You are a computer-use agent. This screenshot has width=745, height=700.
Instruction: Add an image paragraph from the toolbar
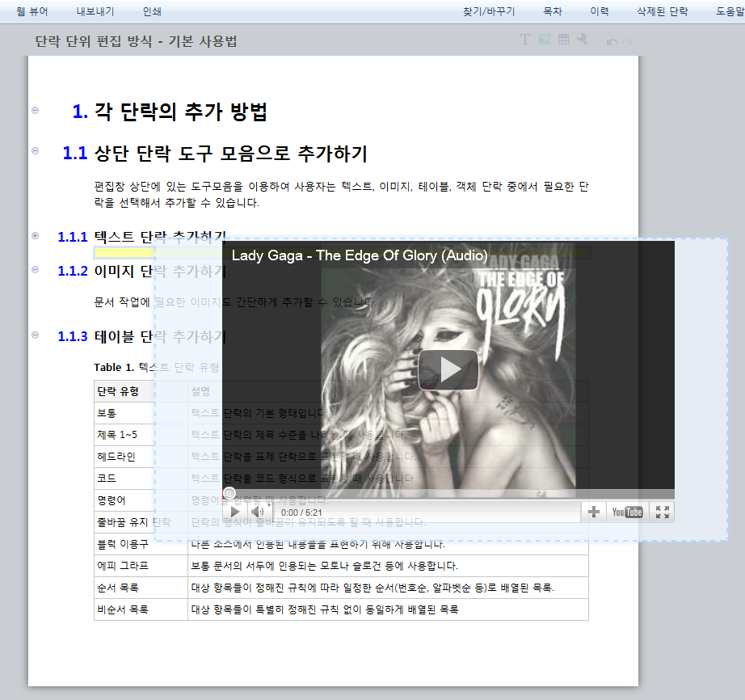pos(545,40)
